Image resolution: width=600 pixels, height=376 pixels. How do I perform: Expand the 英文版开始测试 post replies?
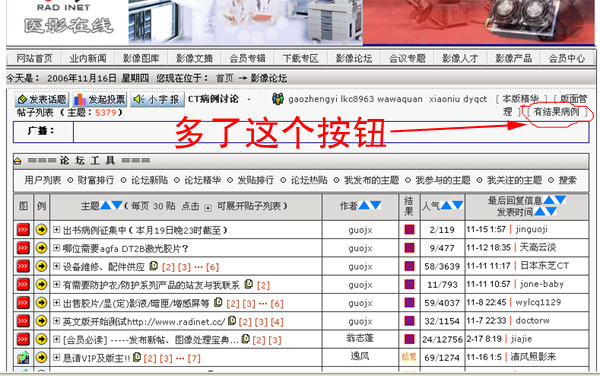[57, 321]
